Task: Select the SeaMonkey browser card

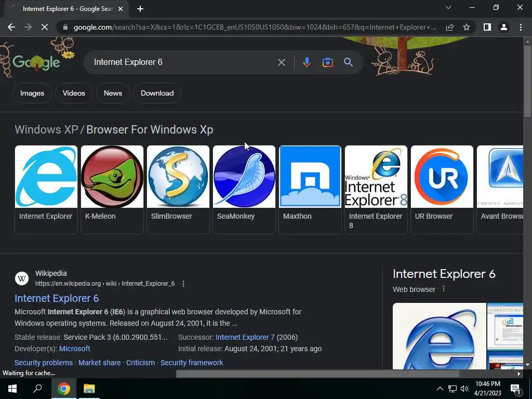Action: (244, 189)
